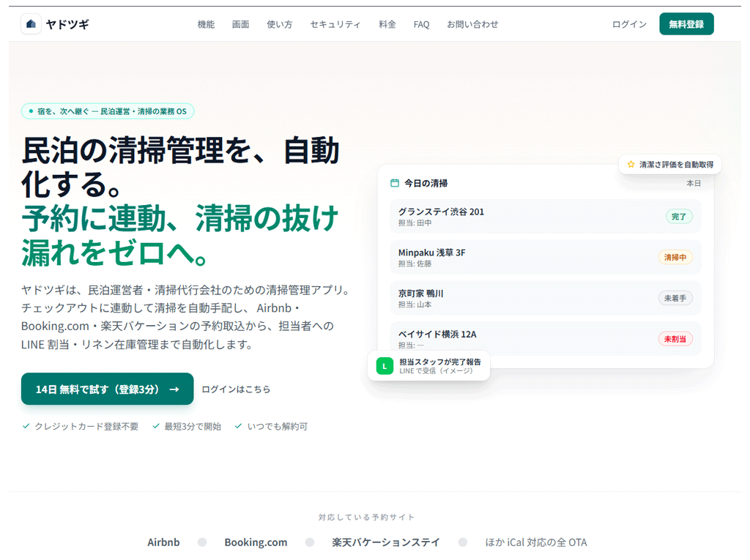Click the ログインはこちら link
This screenshot has height=560, width=750.
(236, 389)
